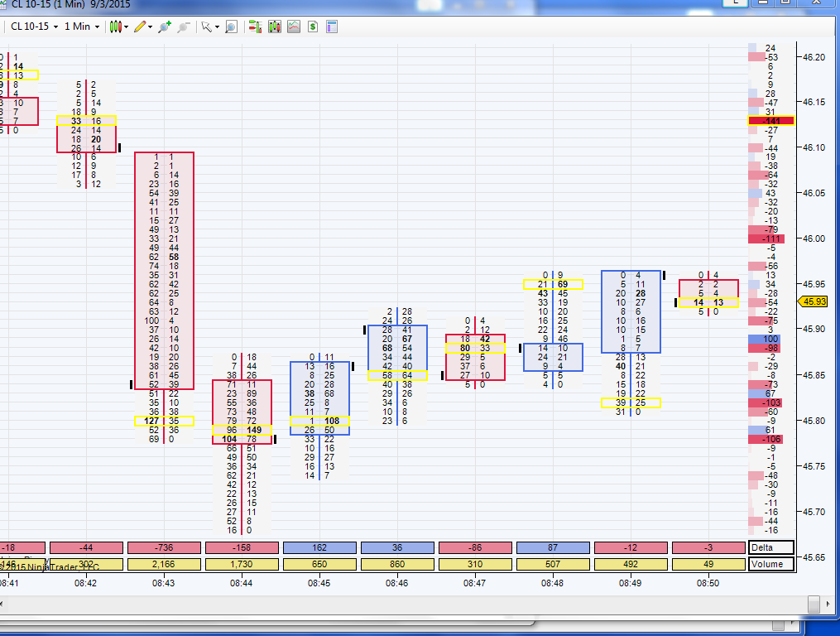
Task: Select the pointer cursor tool icon
Action: click(x=207, y=26)
